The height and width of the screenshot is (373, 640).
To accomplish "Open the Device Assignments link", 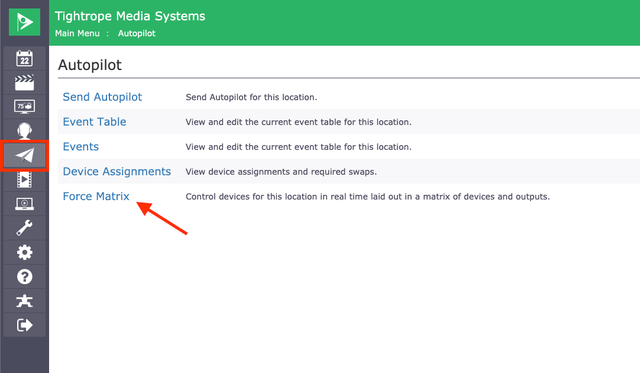I will pos(117,171).
